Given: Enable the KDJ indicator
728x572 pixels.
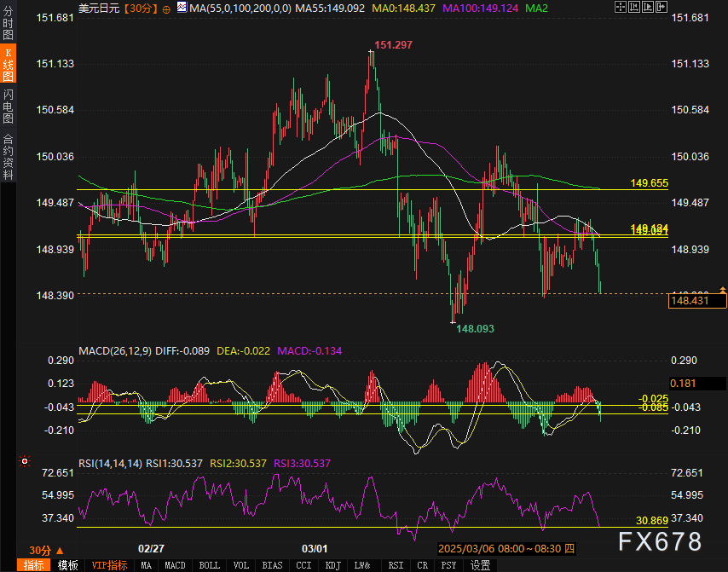Looking at the screenshot, I should click(332, 565).
